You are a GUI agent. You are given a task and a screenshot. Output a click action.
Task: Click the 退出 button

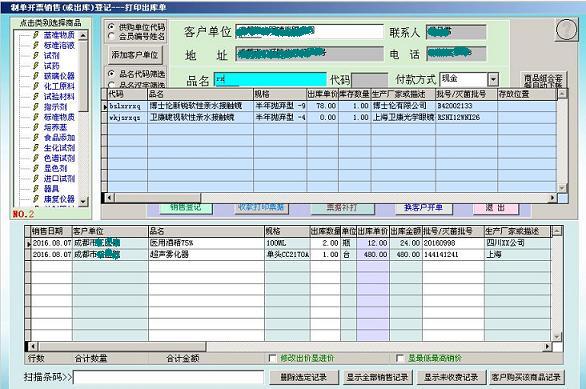(x=496, y=208)
